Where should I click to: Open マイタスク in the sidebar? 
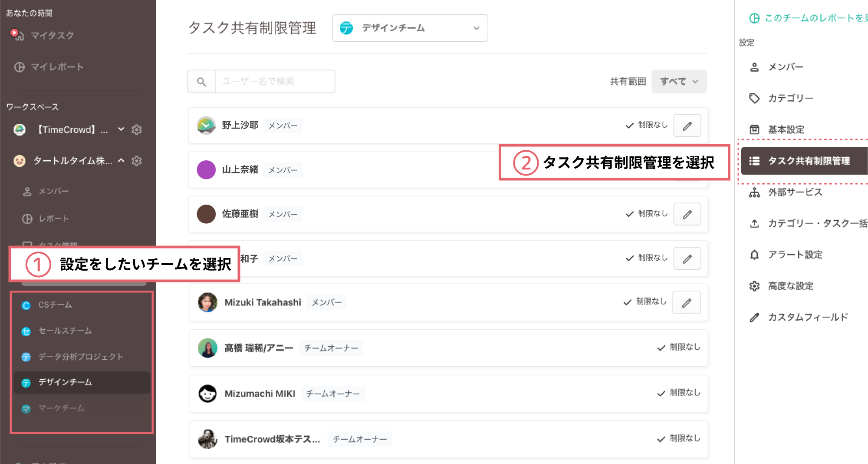tap(52, 36)
